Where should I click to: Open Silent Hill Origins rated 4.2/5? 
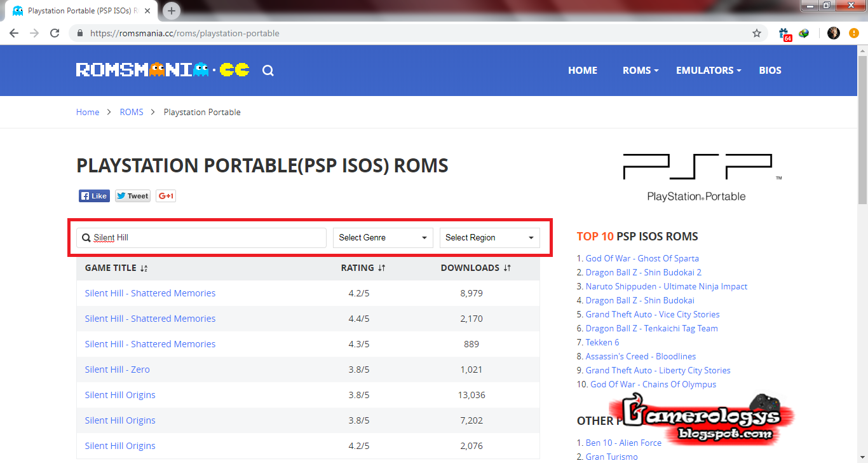[120, 446]
